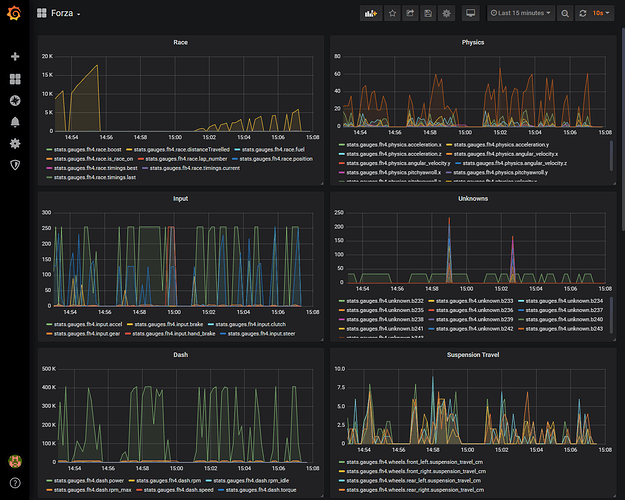The height and width of the screenshot is (500, 625).
Task: Open the Server Admin shield icon
Action: (x=15, y=165)
